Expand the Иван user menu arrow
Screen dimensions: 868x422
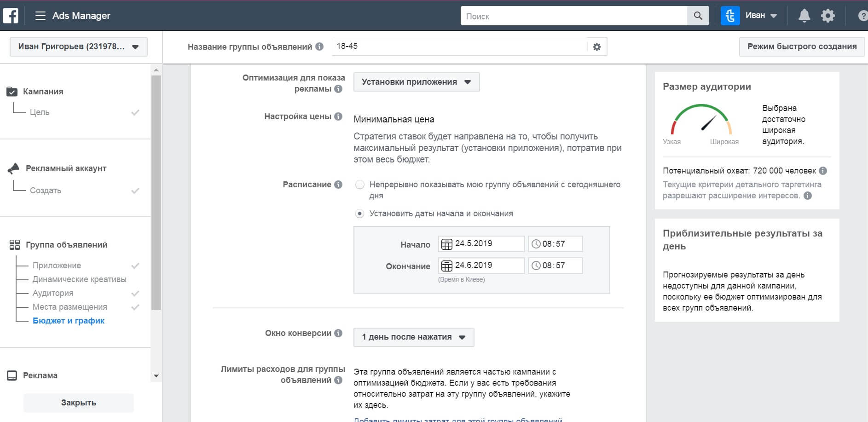774,16
